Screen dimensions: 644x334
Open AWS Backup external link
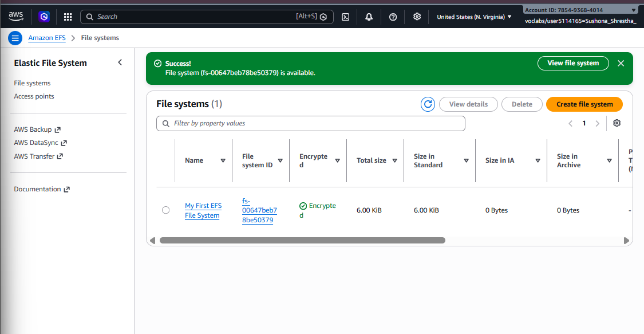click(37, 129)
